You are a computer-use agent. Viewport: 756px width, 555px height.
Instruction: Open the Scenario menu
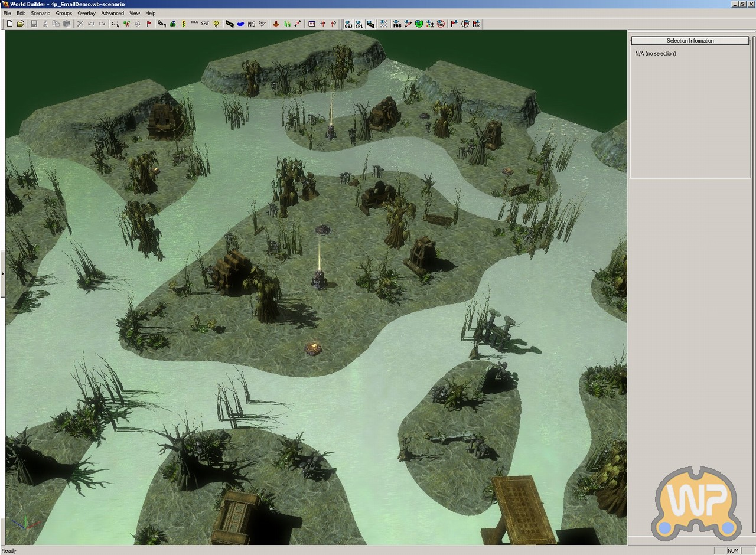click(41, 13)
